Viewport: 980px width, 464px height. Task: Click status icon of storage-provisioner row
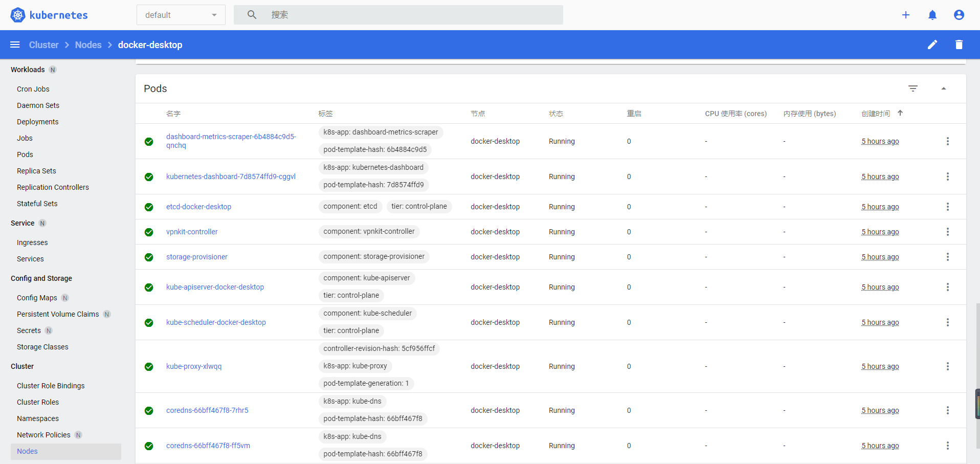149,257
